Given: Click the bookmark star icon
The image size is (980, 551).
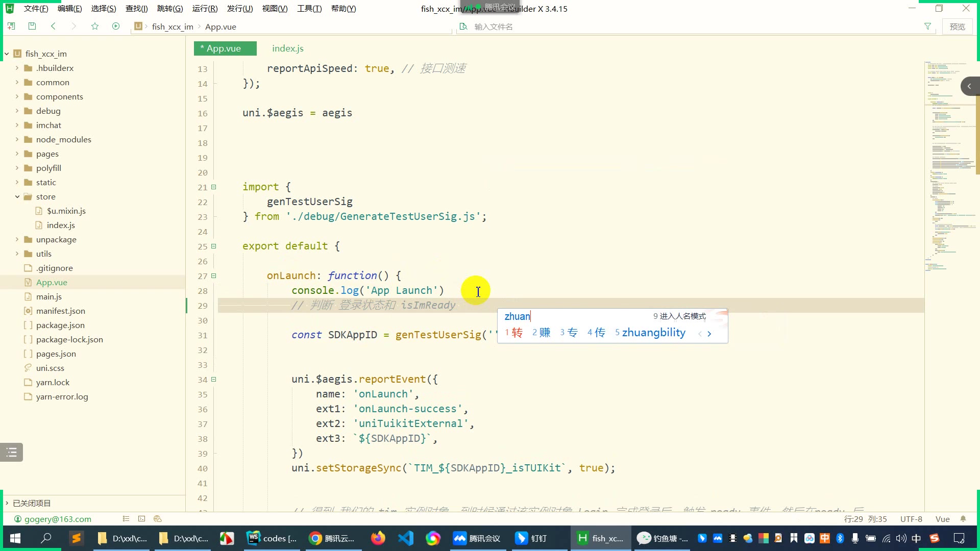Looking at the screenshot, I should pyautogui.click(x=95, y=26).
